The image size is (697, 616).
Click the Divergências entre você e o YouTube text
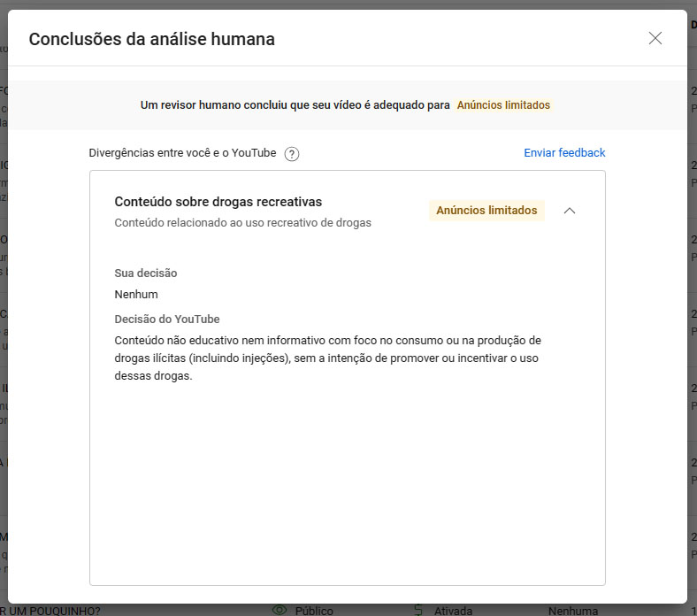pyautogui.click(x=182, y=153)
